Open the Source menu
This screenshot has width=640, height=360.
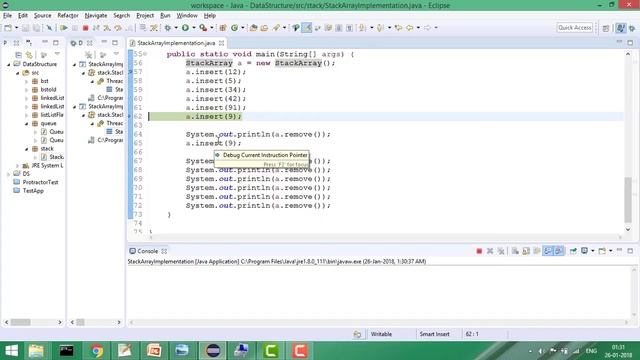pos(42,16)
